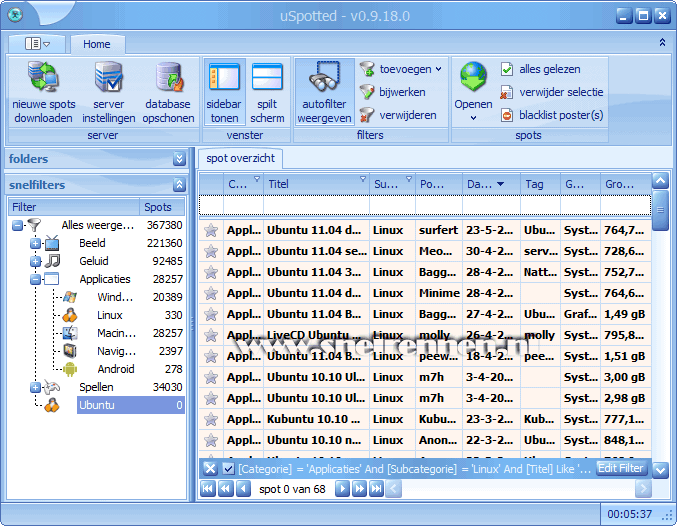
Task: Expand the Spellen tree node
Action: [35, 388]
